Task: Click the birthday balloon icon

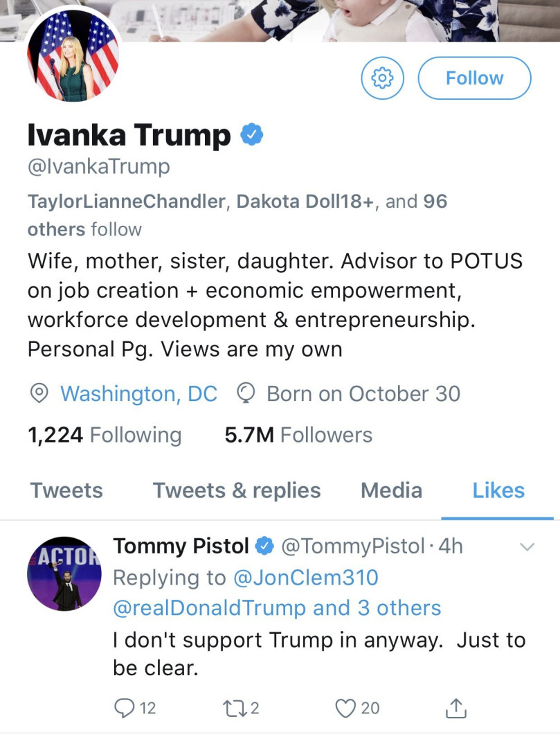Action: pos(246,393)
